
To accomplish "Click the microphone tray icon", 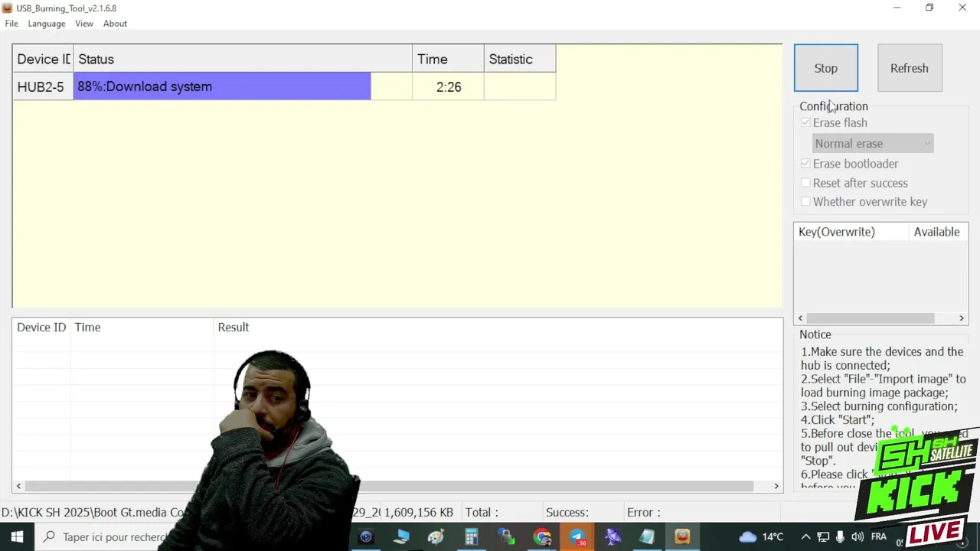I will [x=840, y=536].
